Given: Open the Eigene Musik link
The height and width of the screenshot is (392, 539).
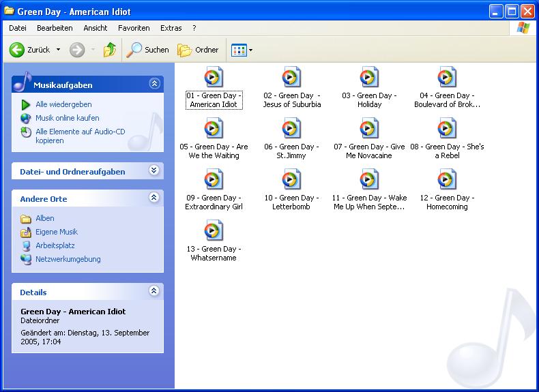Looking at the screenshot, I should pyautogui.click(x=57, y=232).
